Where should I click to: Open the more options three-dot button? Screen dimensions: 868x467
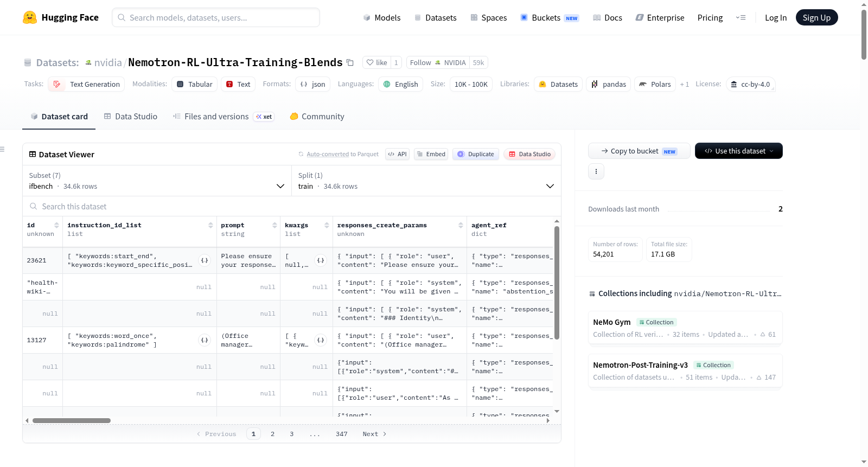click(596, 171)
